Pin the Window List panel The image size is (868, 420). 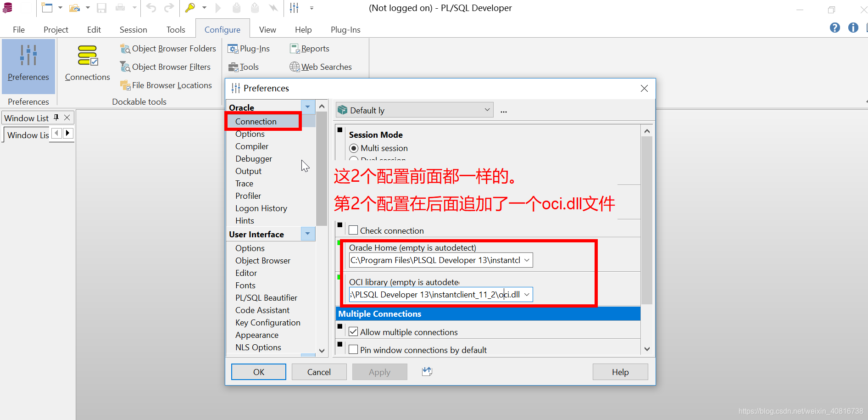coord(56,118)
